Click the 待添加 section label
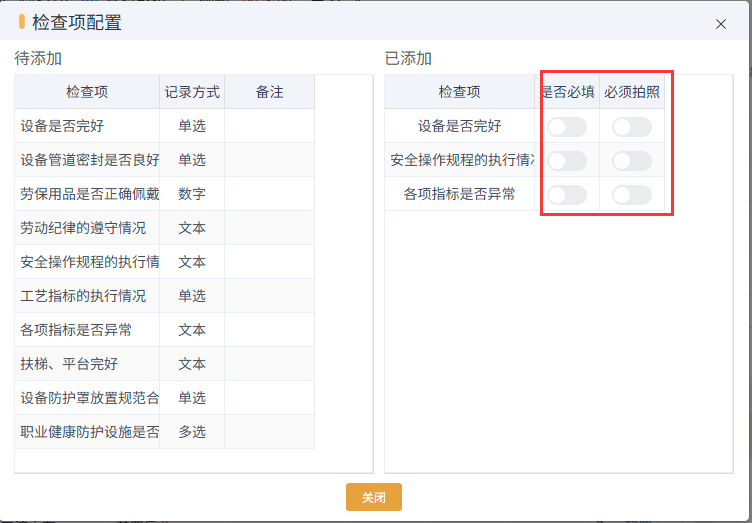Viewport: 752px width, 523px height. (38, 58)
